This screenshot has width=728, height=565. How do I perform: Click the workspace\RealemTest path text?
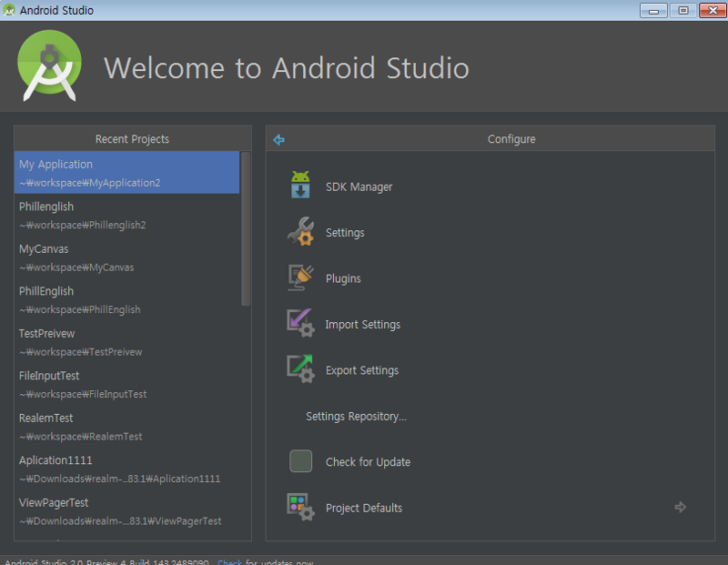(81, 437)
